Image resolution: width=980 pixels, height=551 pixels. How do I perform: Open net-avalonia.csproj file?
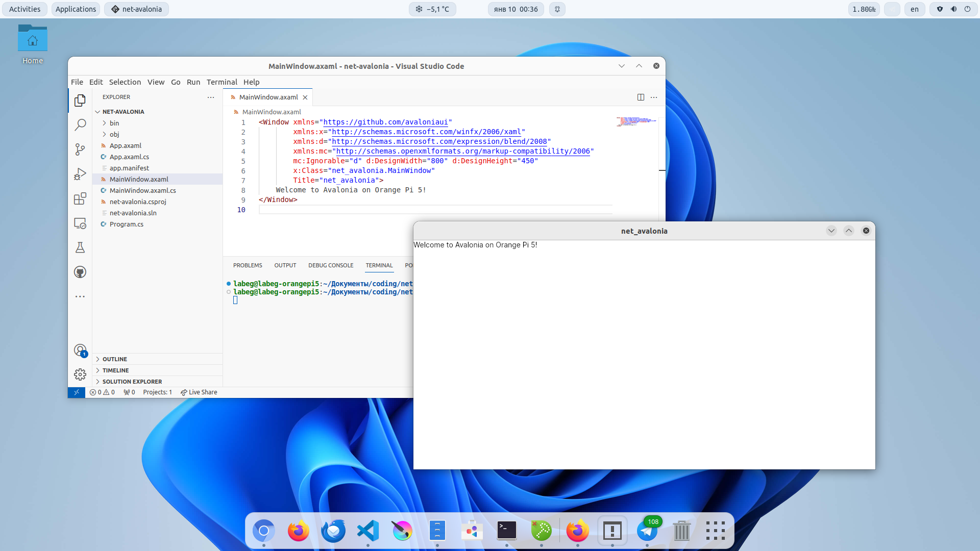coord(158,202)
